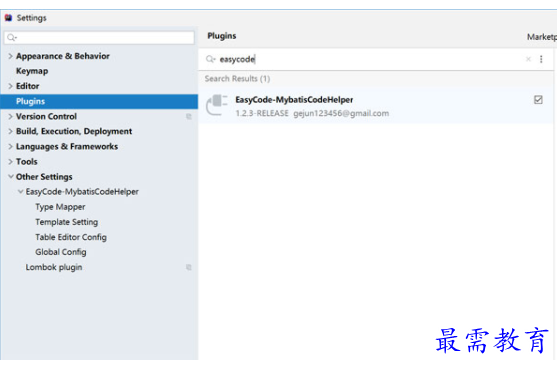The width and height of the screenshot is (557, 372).
Task: Open the Template Setting page
Action: (66, 222)
